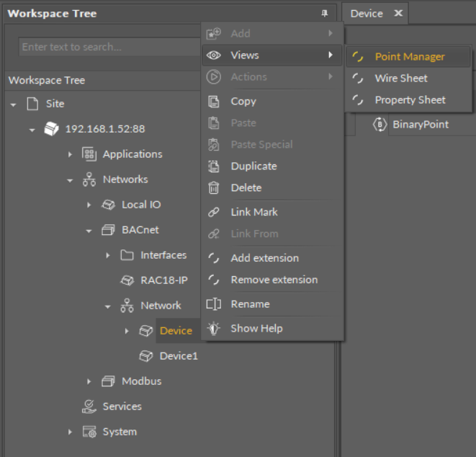This screenshot has width=476, height=457.
Task: Select Wire Sheet in the submenu
Action: tap(400, 79)
